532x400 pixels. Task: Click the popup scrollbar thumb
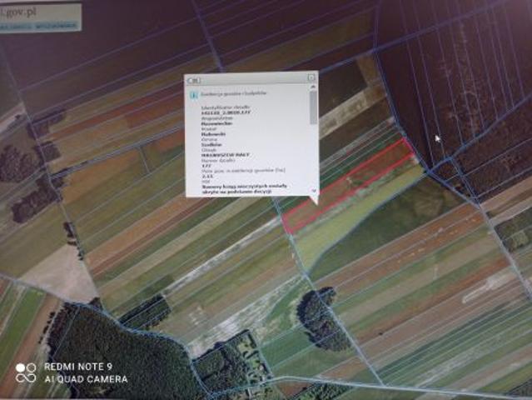pos(314,107)
